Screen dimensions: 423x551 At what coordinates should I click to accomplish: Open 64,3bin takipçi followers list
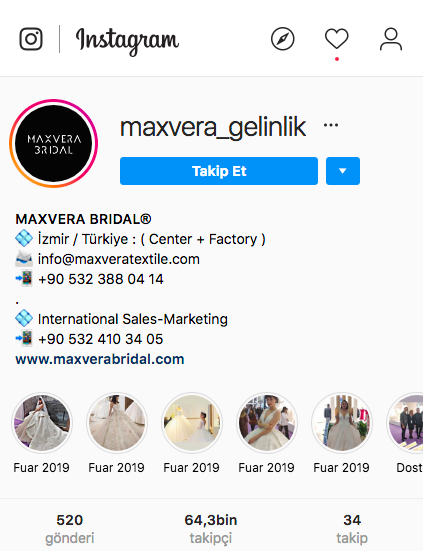[211, 529]
